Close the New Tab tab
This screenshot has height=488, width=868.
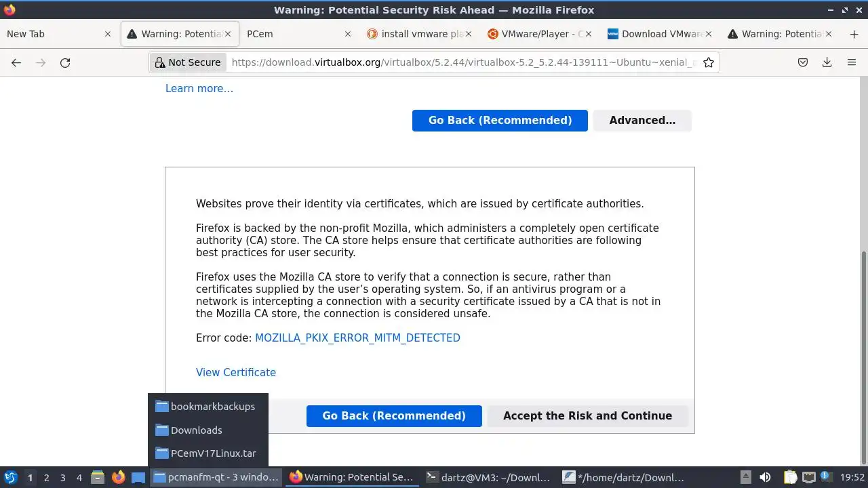[x=107, y=34]
